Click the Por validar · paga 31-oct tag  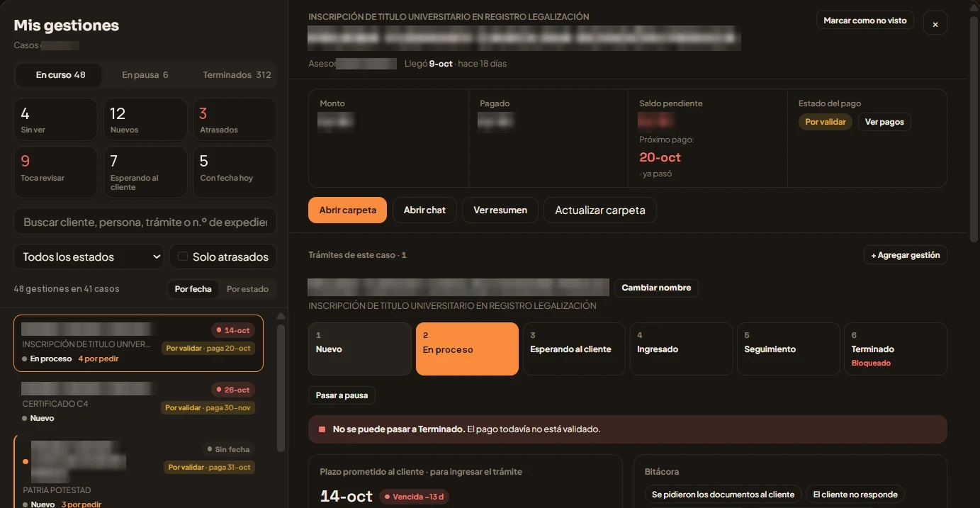click(x=208, y=467)
